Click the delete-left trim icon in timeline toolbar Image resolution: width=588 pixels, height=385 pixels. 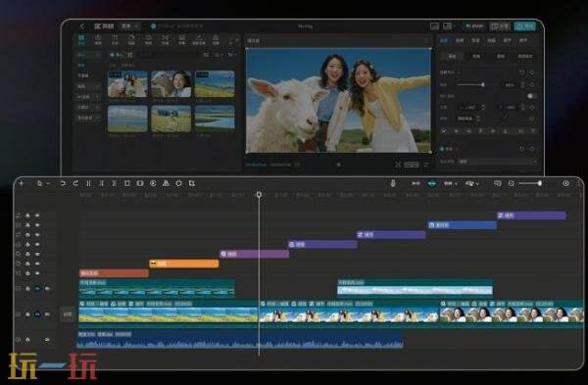pos(101,183)
